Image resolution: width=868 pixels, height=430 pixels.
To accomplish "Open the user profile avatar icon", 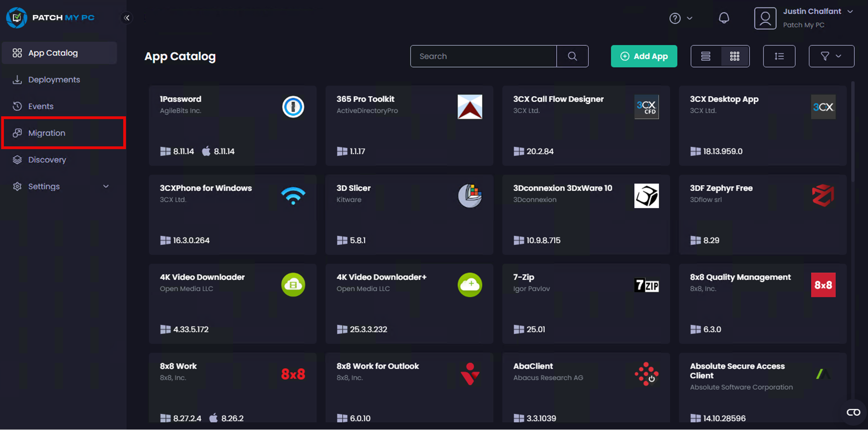I will point(765,18).
